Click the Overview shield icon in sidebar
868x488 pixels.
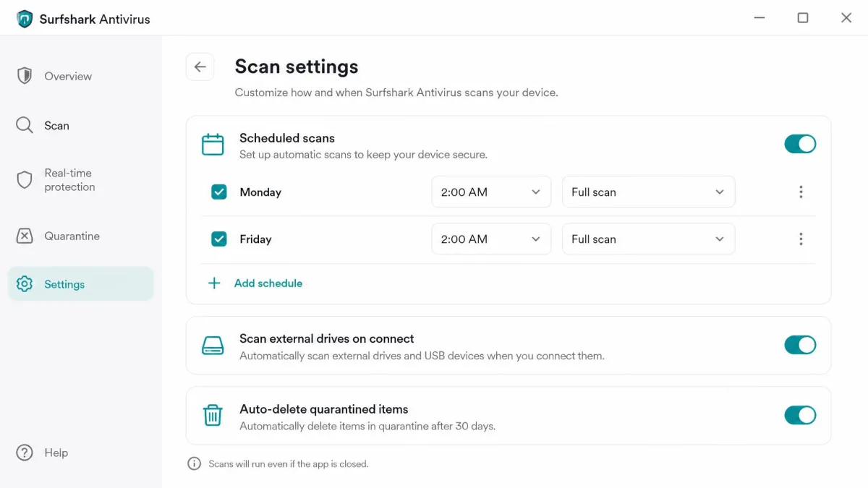click(25, 76)
